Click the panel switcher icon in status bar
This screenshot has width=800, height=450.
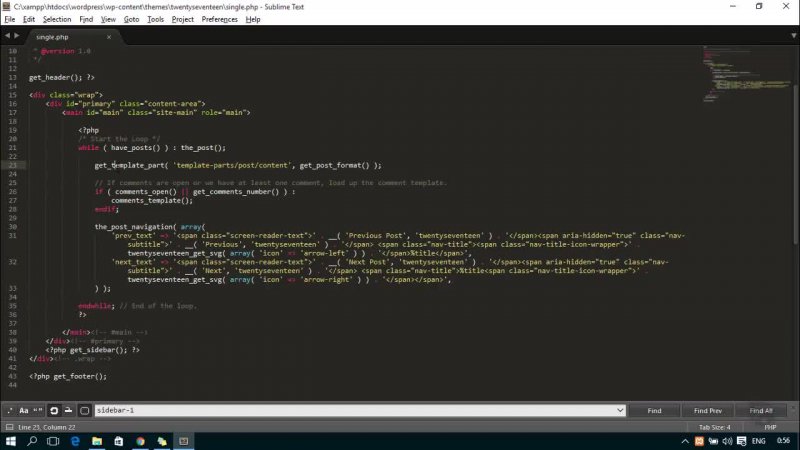click(x=8, y=427)
